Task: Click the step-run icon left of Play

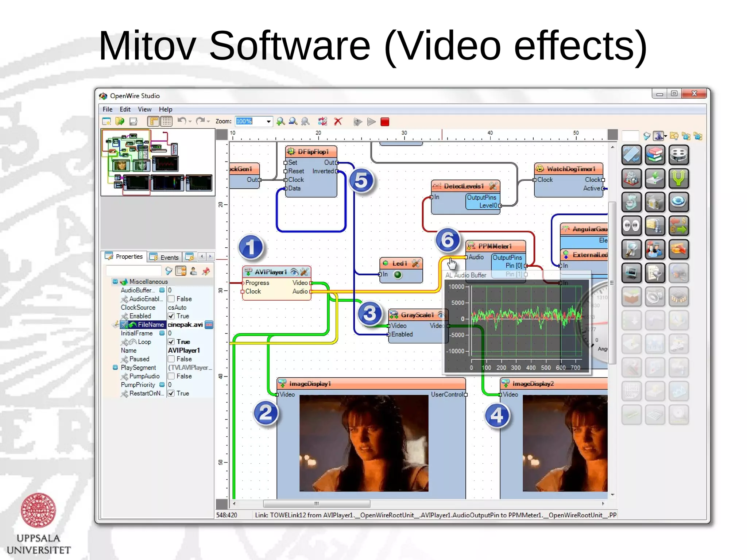Action: pos(358,121)
